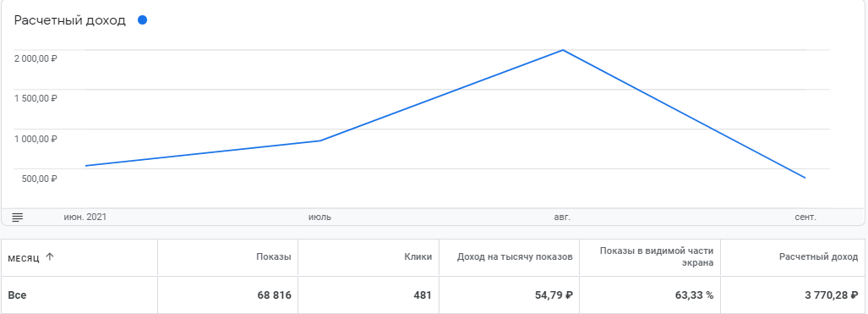The image size is (868, 314).
Task: Click the июль axis label
Action: coord(320,217)
